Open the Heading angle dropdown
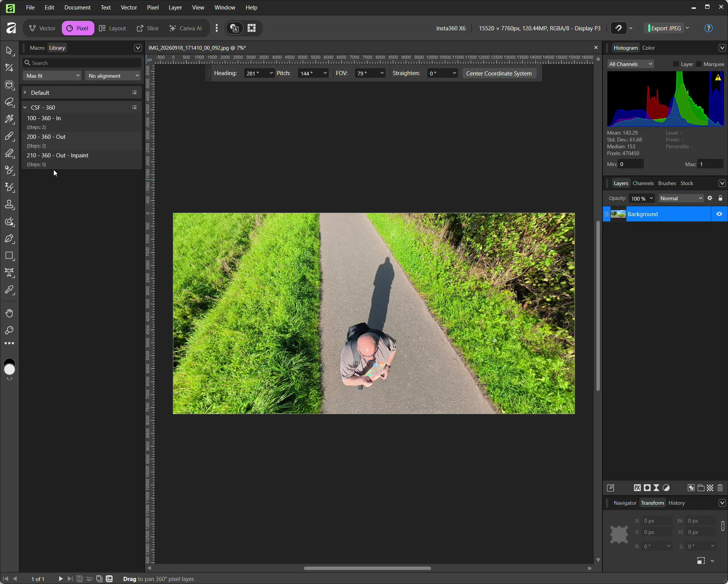The image size is (728, 584). click(271, 73)
